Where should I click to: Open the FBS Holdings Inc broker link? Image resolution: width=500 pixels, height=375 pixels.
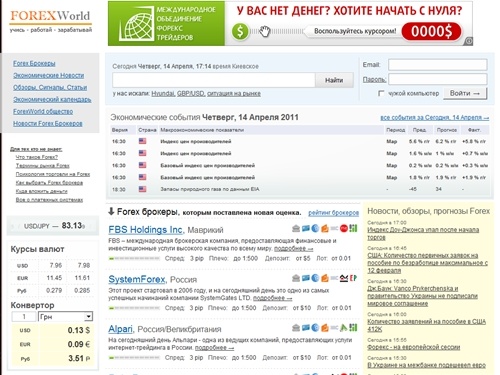146,230
